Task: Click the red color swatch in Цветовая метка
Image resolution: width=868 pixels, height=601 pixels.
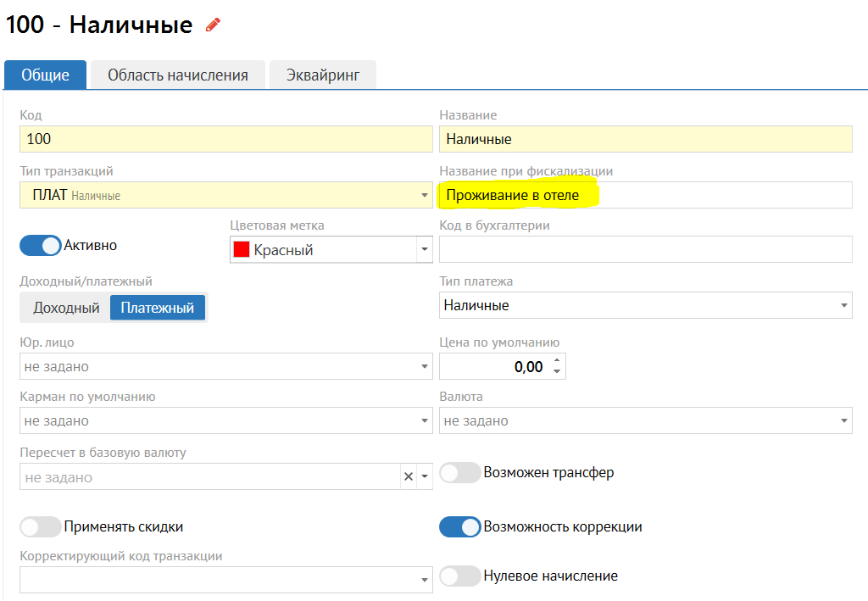Action: [242, 250]
